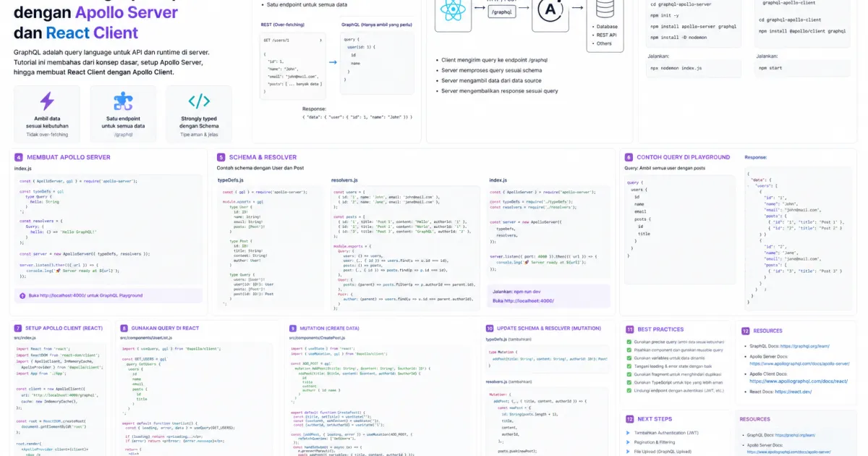This screenshot has width=868, height=456.
Task: Click the arrow bullet before 'Tambahkan Authentication (JWT)'
Action: 629,432
